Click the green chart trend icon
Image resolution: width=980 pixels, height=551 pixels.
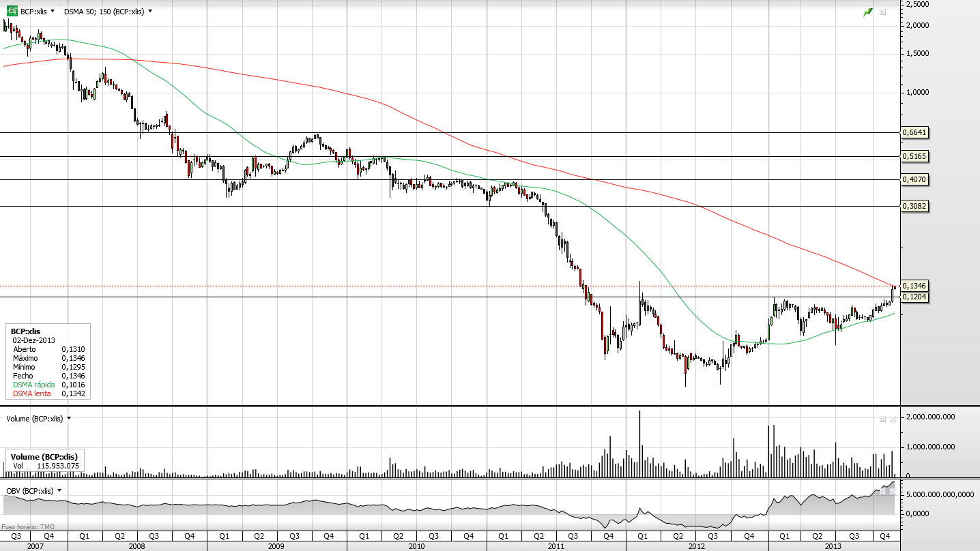(868, 12)
